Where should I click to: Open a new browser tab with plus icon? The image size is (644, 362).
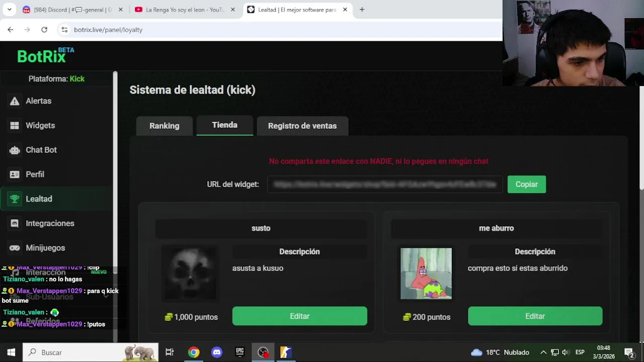coord(362,10)
